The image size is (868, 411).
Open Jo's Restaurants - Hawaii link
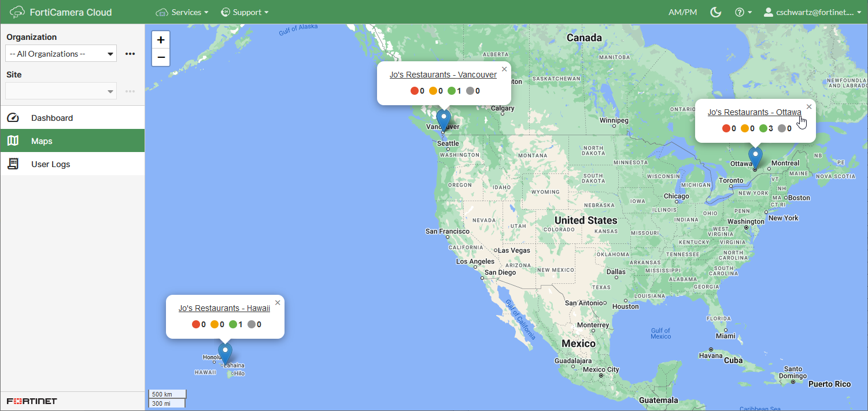click(224, 308)
